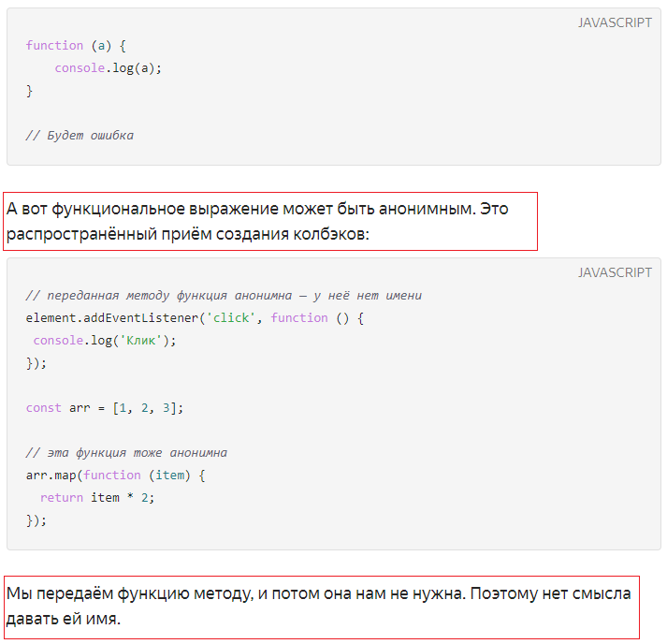Click the comment '// Будет ошибка'
Image resolution: width=667 pixels, height=644 pixels.
coord(80,136)
